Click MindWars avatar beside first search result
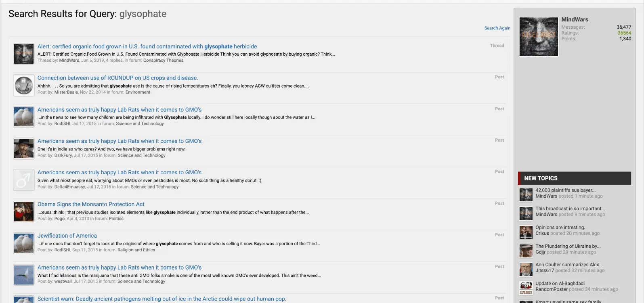 coord(23,54)
